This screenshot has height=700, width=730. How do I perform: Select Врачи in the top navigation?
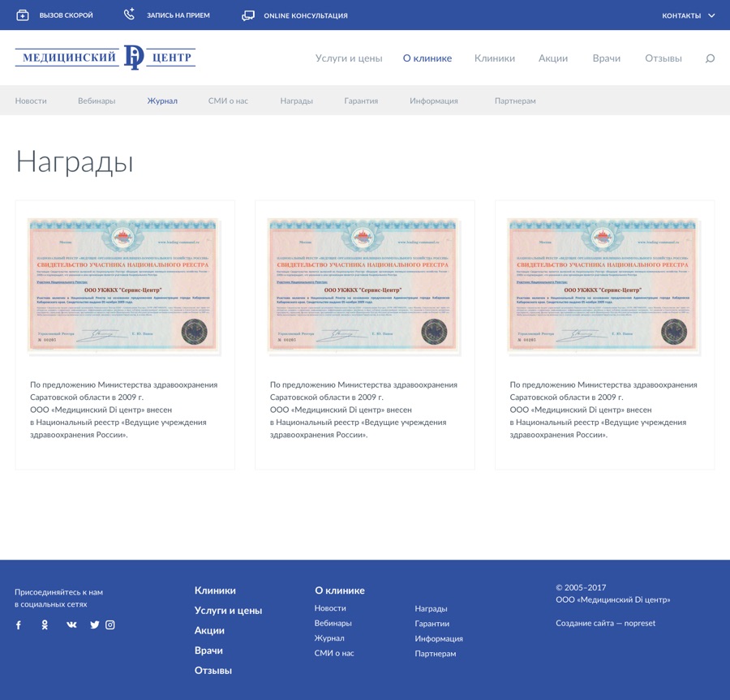pos(606,58)
